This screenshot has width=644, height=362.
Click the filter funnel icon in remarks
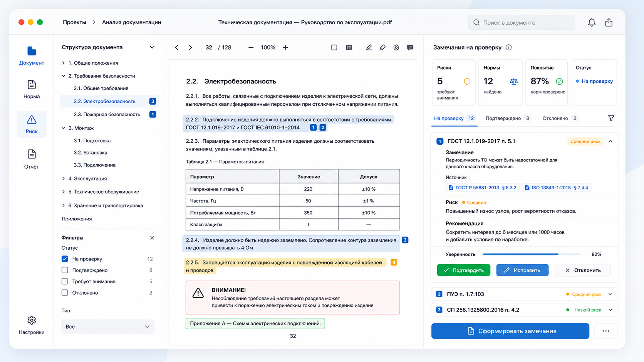click(x=611, y=118)
